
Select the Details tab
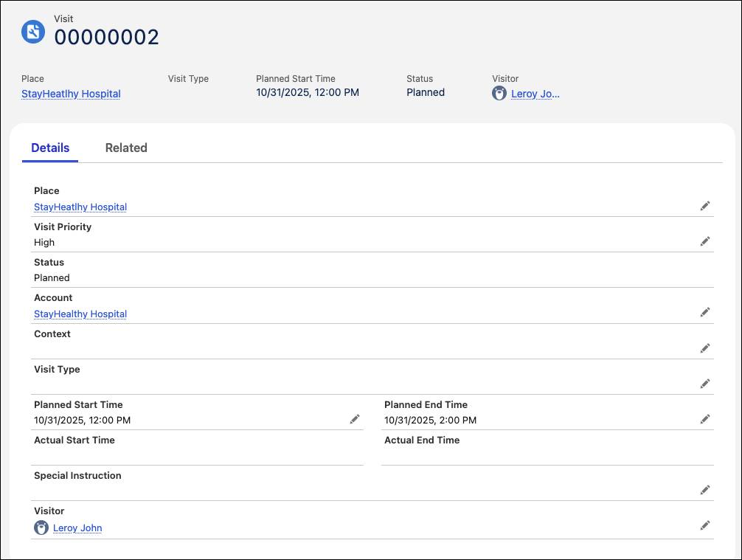pos(49,148)
